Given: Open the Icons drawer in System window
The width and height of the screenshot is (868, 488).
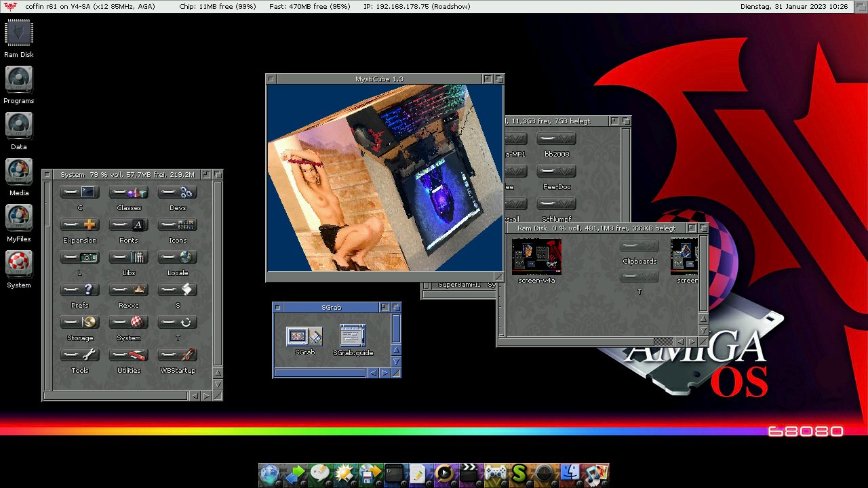Looking at the screenshot, I should (x=178, y=225).
